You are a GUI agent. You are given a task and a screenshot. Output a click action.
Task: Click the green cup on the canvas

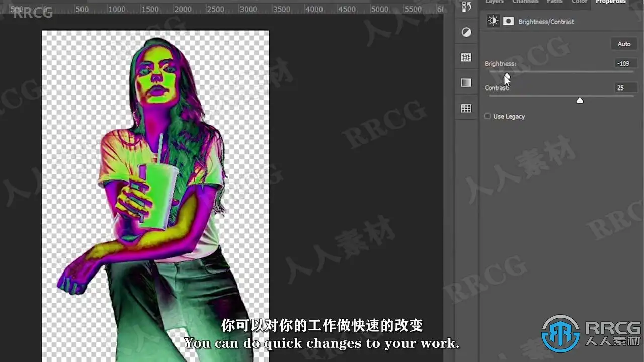point(157,196)
